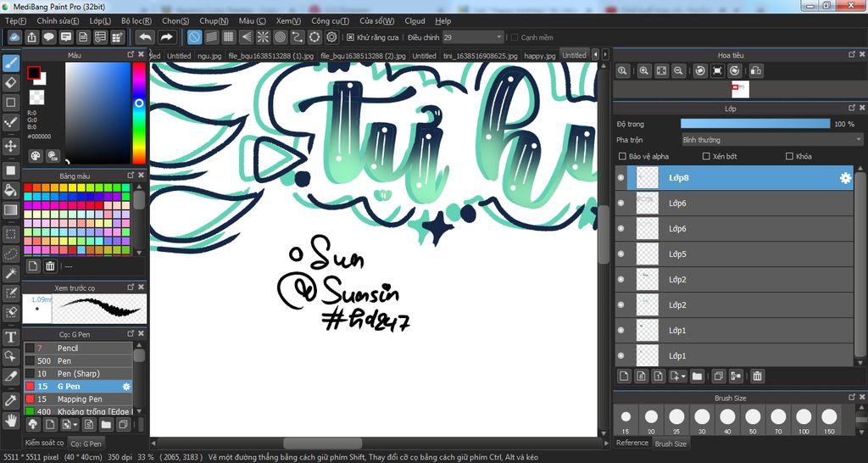Open the Tệp menu
Viewport: 868px width, 463px height.
click(15, 20)
